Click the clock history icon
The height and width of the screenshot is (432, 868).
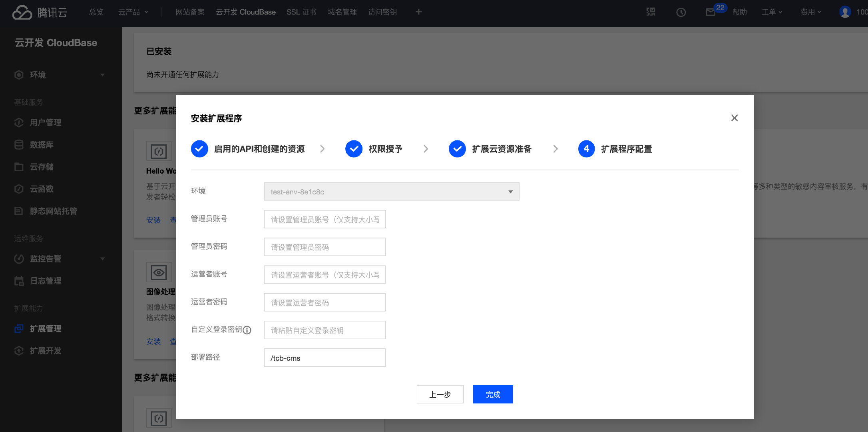pos(681,12)
